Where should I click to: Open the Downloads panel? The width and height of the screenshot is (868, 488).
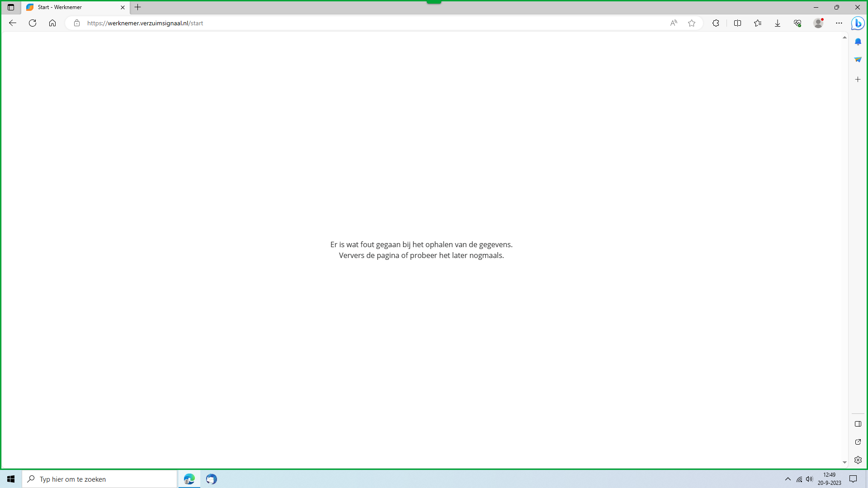tap(778, 23)
